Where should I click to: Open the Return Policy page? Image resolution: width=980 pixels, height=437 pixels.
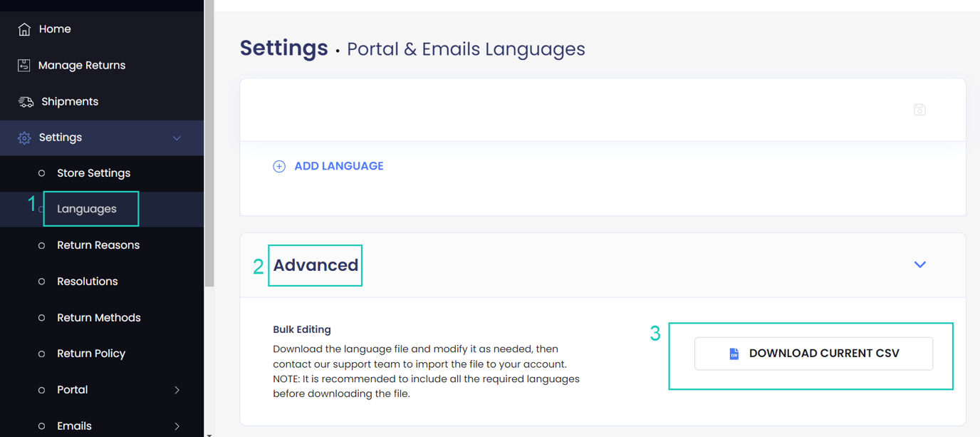(91, 354)
